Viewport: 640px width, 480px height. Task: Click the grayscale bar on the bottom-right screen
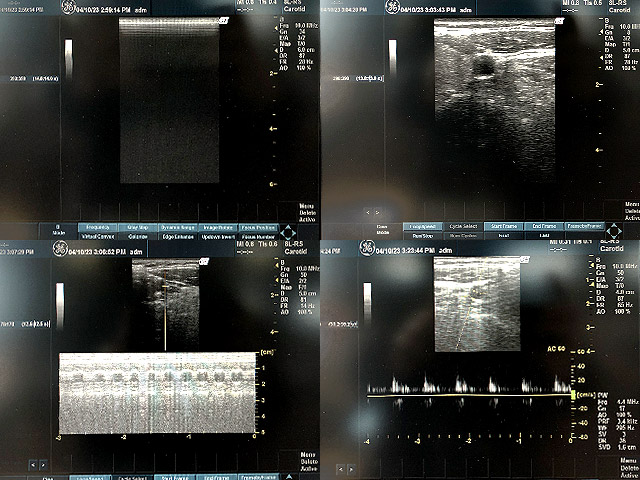(x=367, y=302)
